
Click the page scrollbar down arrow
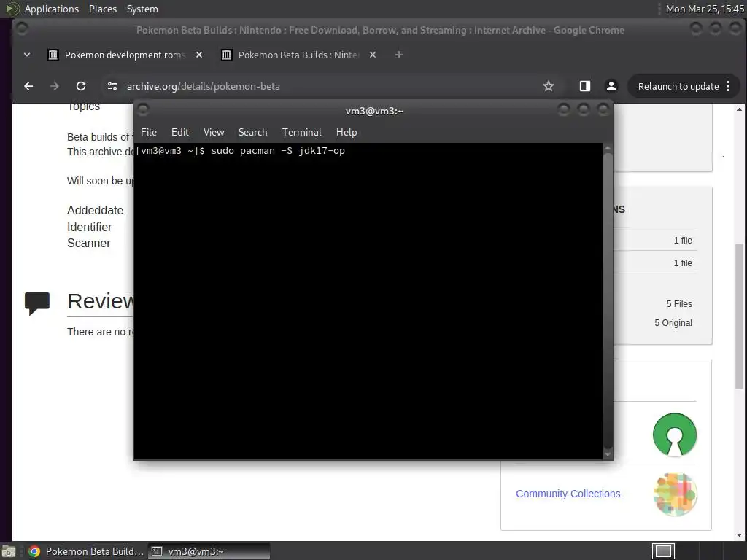739,535
